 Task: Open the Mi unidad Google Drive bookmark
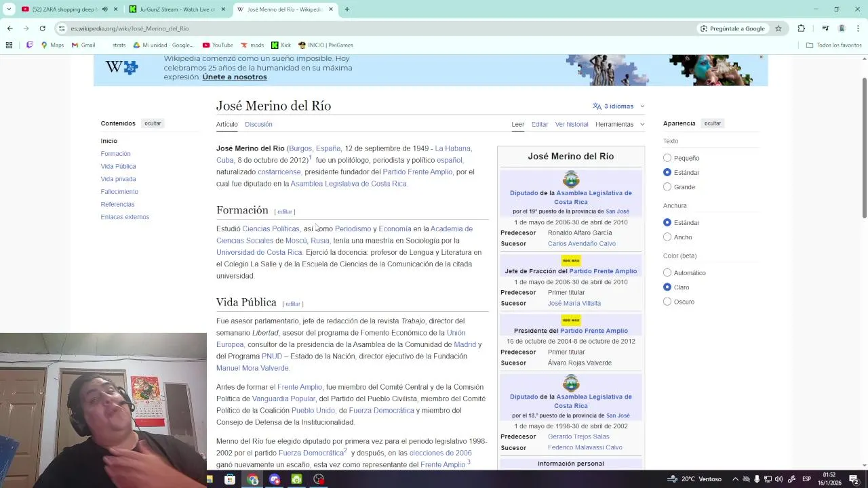163,45
